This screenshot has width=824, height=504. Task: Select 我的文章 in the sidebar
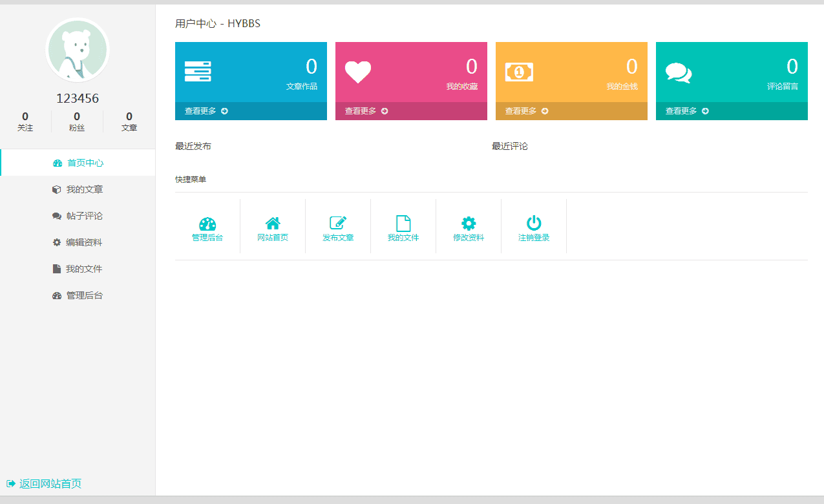coord(78,189)
